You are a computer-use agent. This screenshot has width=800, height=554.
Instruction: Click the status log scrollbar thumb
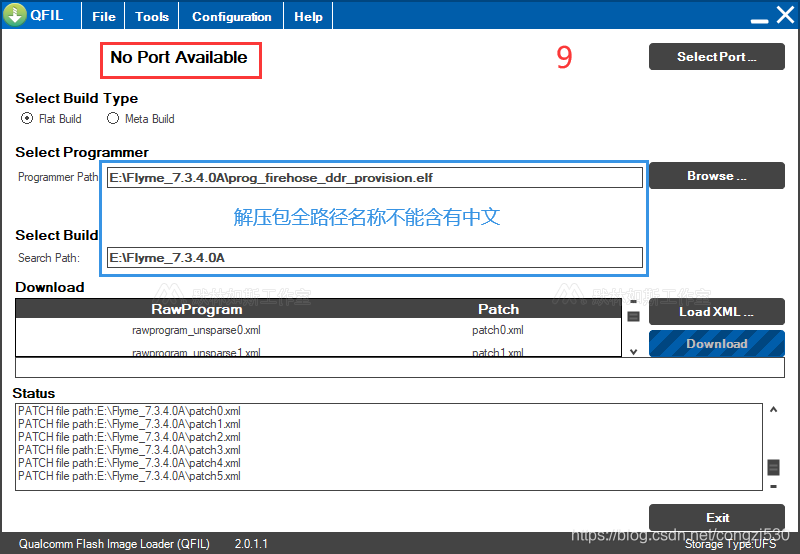[773, 467]
